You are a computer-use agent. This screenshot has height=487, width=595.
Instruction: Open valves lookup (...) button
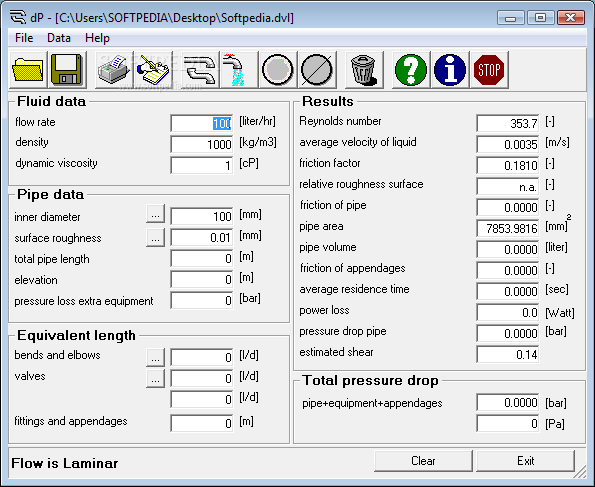tap(155, 378)
